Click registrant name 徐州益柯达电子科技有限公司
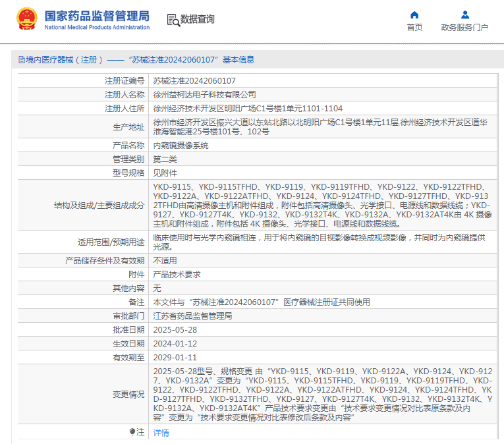 204,94
